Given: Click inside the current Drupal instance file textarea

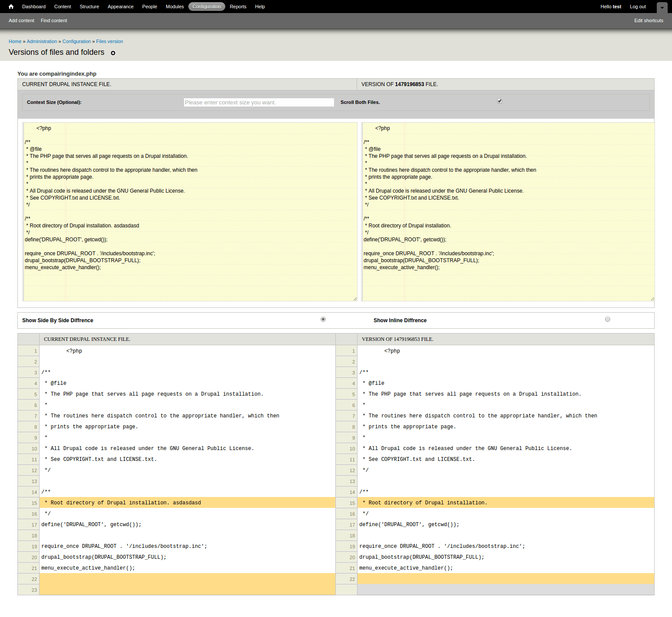Looking at the screenshot, I should coord(190,212).
